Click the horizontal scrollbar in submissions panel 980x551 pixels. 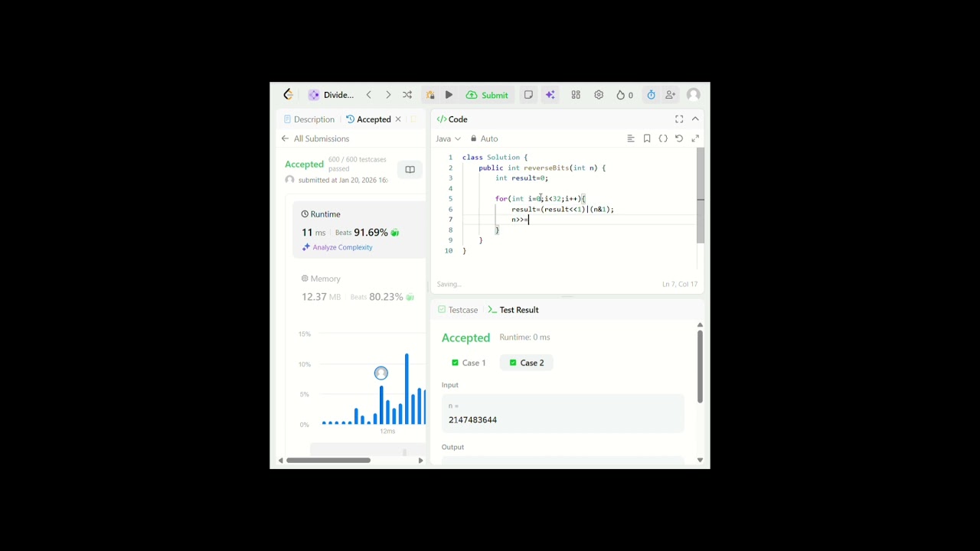[x=328, y=460]
